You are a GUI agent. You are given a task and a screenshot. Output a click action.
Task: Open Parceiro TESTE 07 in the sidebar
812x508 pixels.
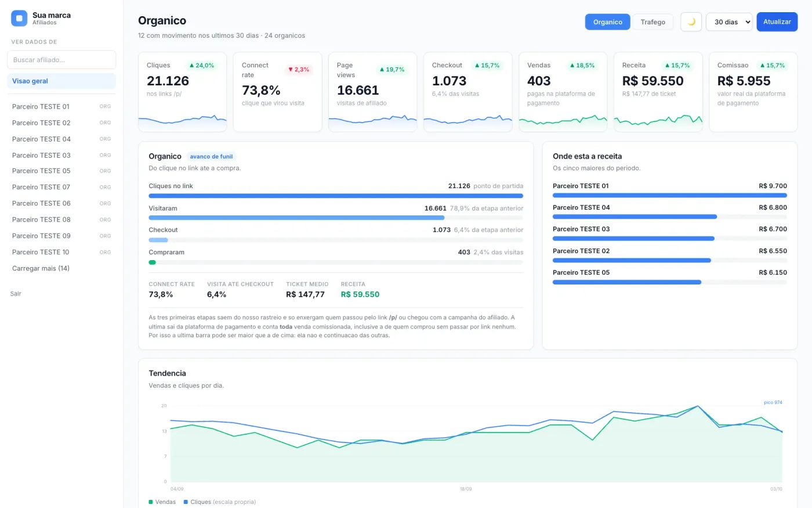61,188
